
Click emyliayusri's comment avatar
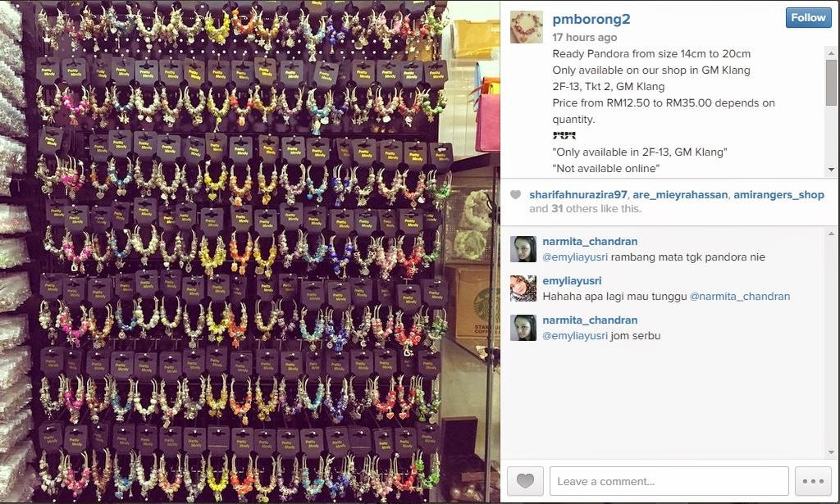[523, 288]
